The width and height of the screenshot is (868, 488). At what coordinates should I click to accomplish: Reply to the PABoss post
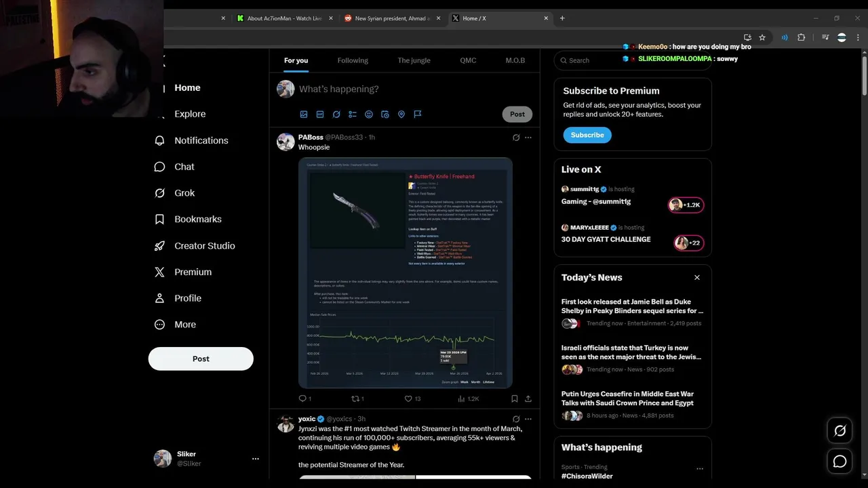point(304,399)
